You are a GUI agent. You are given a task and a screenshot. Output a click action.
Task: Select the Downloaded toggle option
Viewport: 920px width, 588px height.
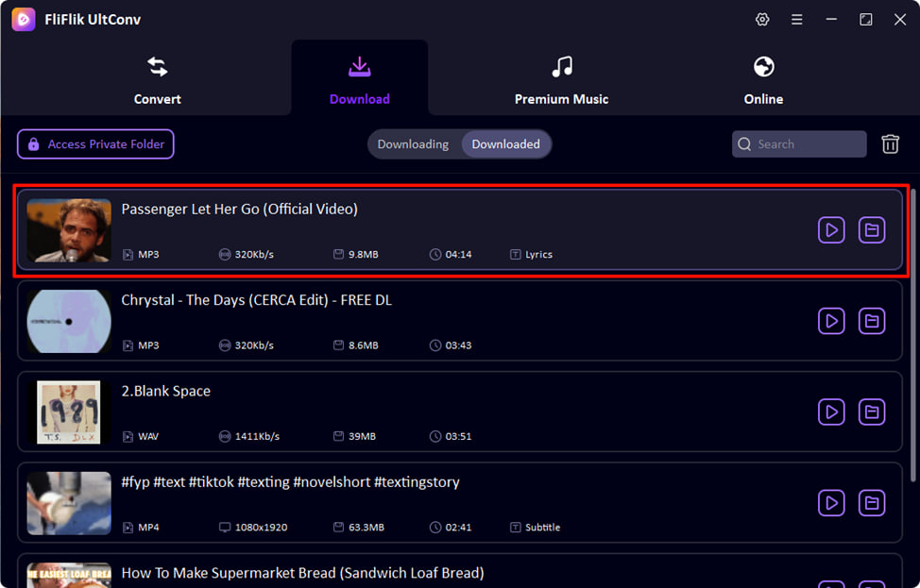click(505, 144)
